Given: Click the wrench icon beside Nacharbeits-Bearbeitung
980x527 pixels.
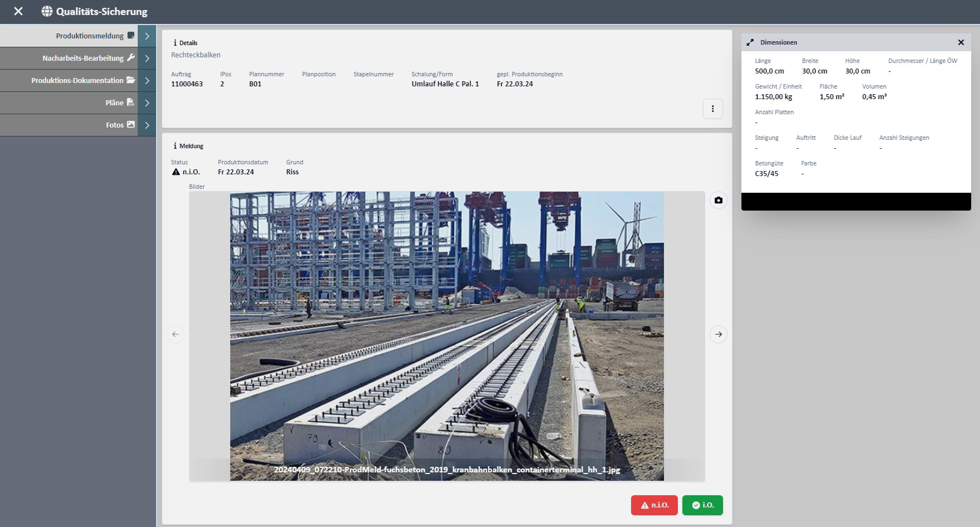Looking at the screenshot, I should 131,57.
